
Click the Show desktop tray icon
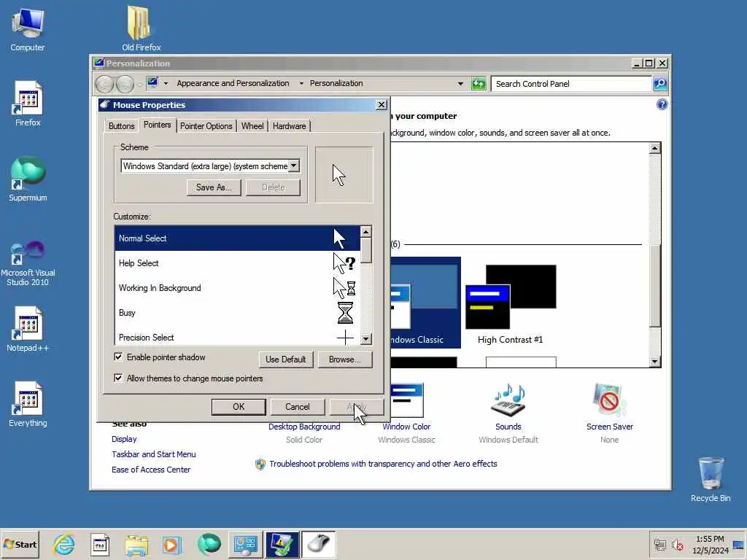[x=738, y=545]
